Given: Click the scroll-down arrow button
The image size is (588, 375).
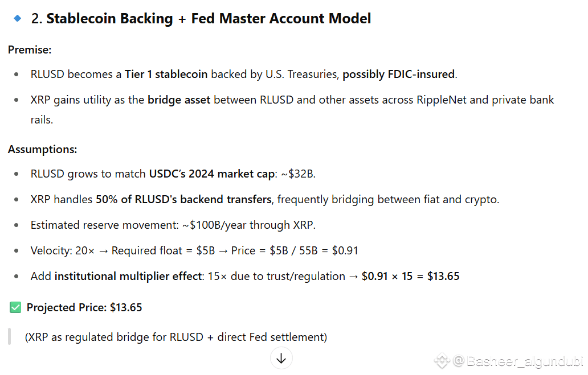Looking at the screenshot, I should [x=281, y=358].
